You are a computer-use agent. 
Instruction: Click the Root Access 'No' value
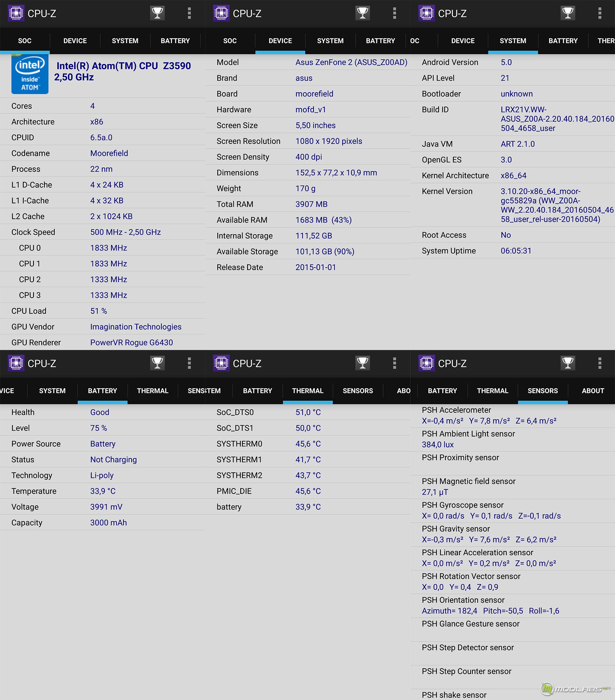click(x=505, y=235)
